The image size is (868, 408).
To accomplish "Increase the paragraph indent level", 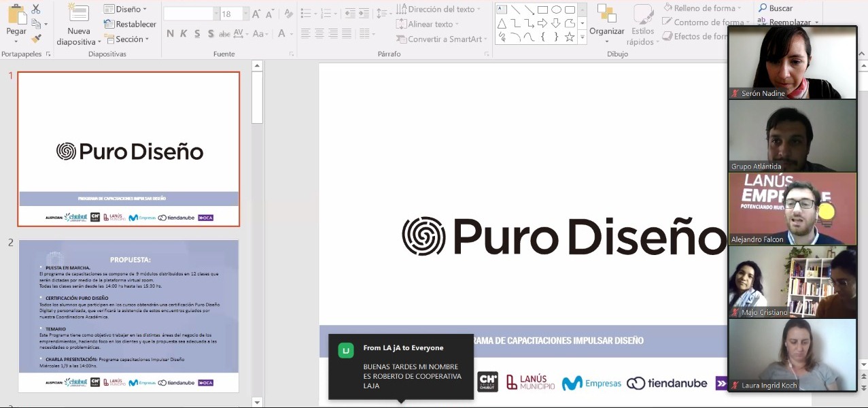I will 366,13.
